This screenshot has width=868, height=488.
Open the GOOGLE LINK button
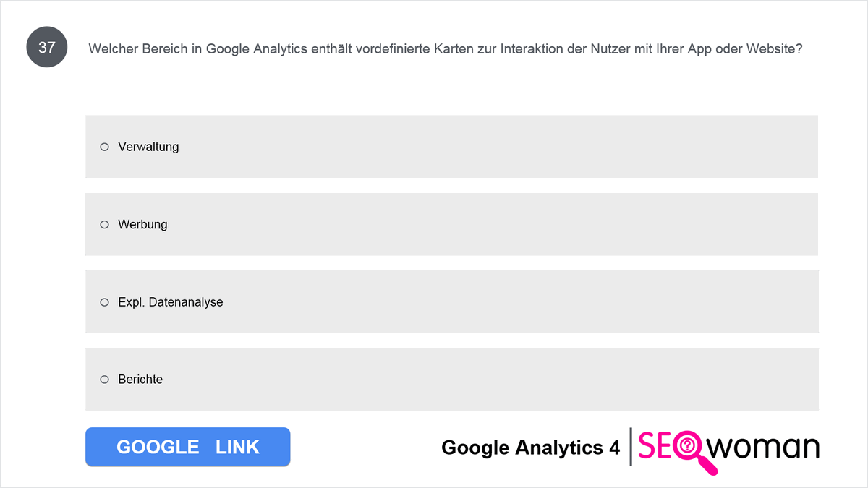(187, 447)
